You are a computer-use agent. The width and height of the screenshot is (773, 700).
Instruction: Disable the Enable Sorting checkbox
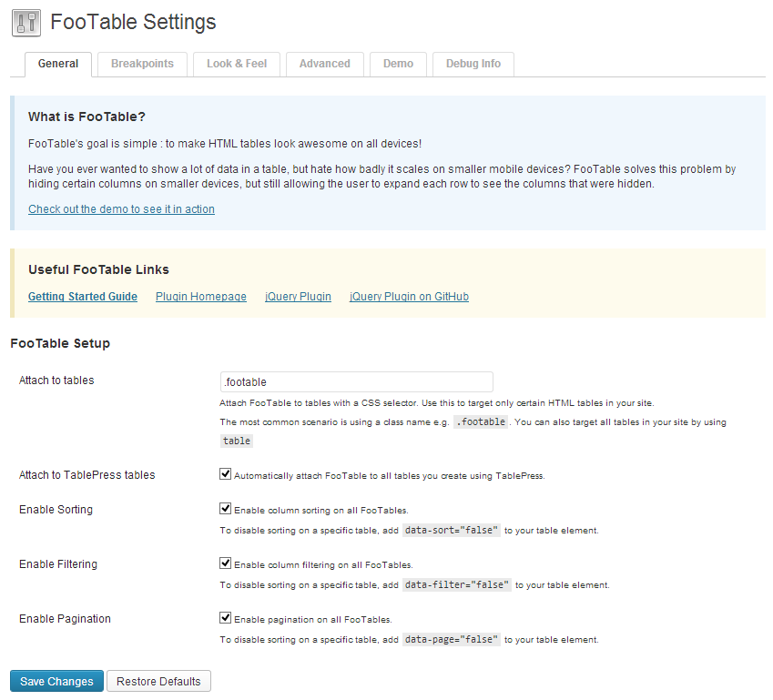[225, 509]
